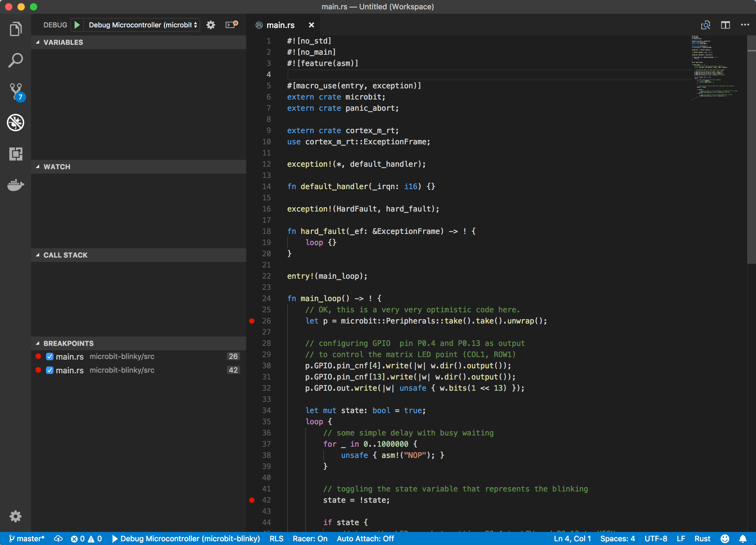This screenshot has height=545, width=756.
Task: Click the VARIABLES section title
Action: click(63, 42)
